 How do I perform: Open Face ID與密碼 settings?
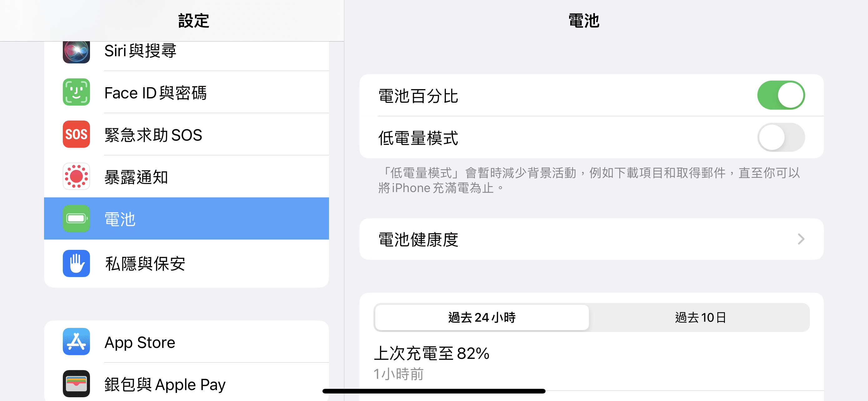[186, 92]
